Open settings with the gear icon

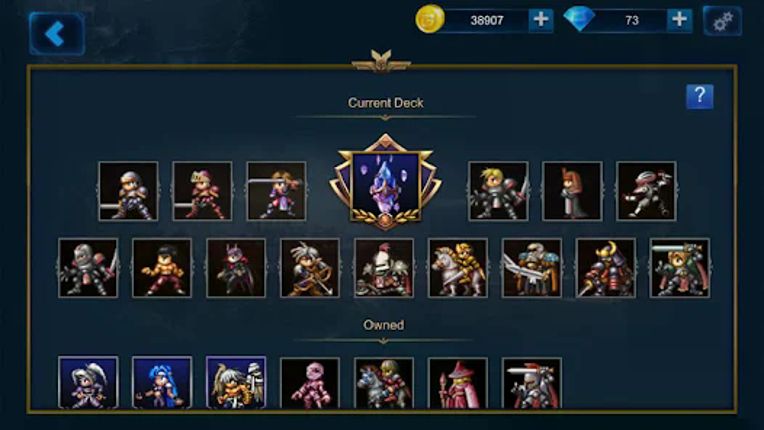point(722,21)
